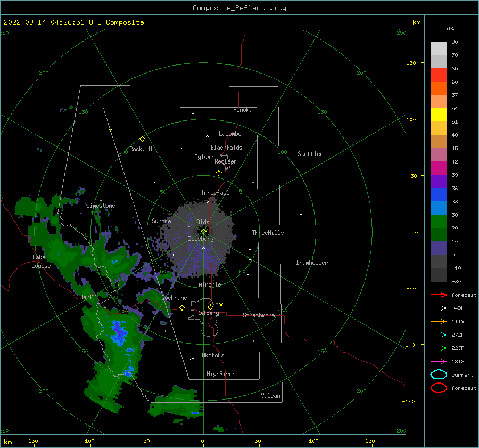Click the radar center diamond near Olds

click(203, 232)
